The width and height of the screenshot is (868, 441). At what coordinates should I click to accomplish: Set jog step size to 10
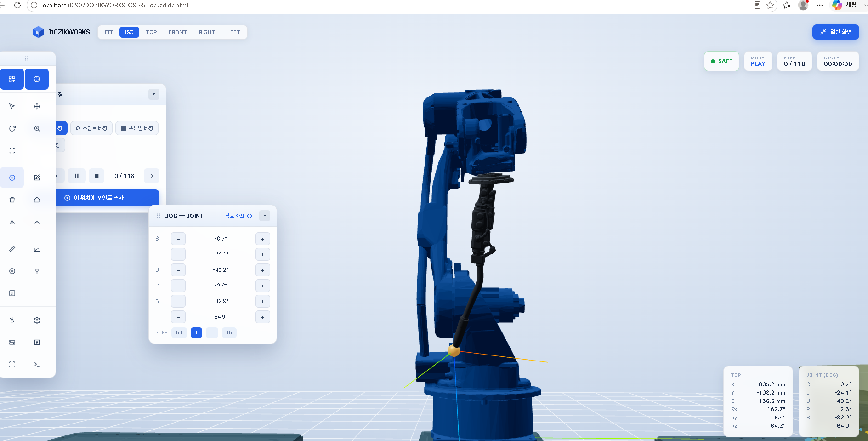(x=229, y=332)
